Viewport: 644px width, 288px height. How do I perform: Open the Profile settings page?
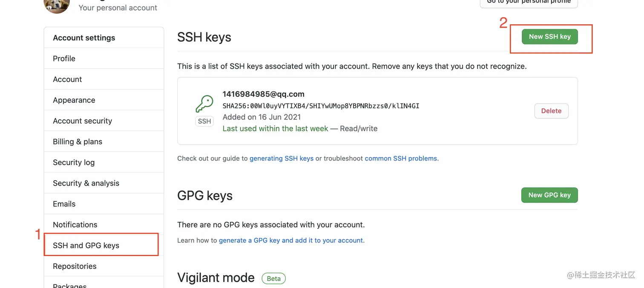64,58
